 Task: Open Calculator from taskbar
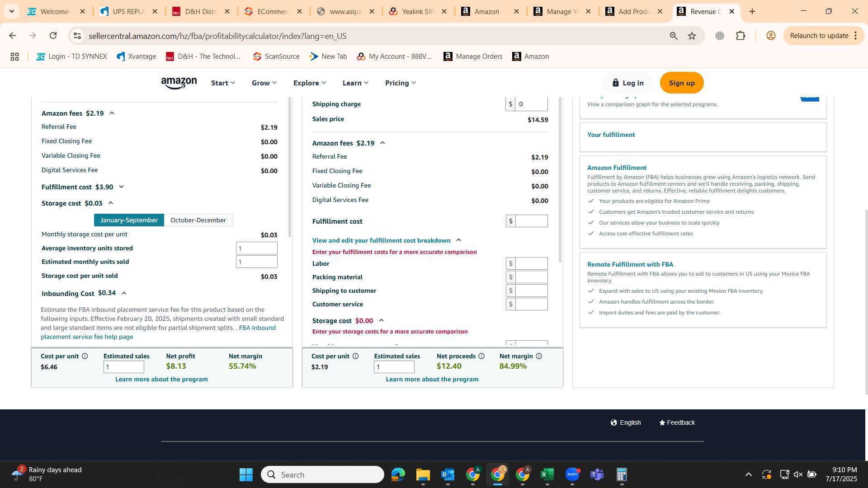622,474
